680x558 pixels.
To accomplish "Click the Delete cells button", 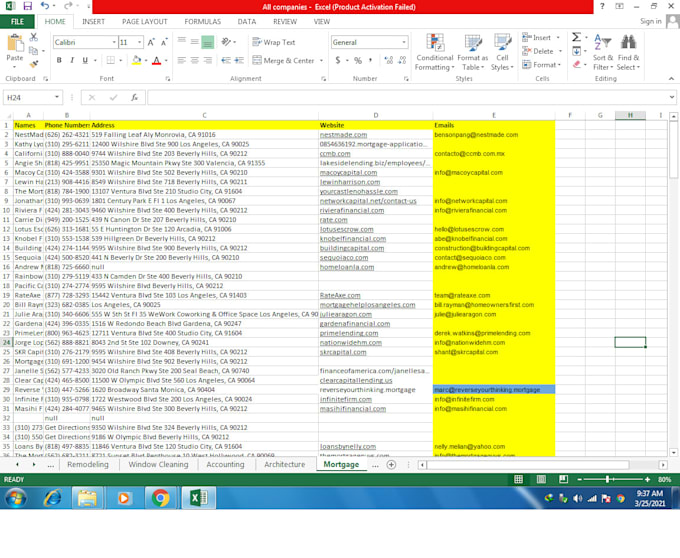I will 542,51.
